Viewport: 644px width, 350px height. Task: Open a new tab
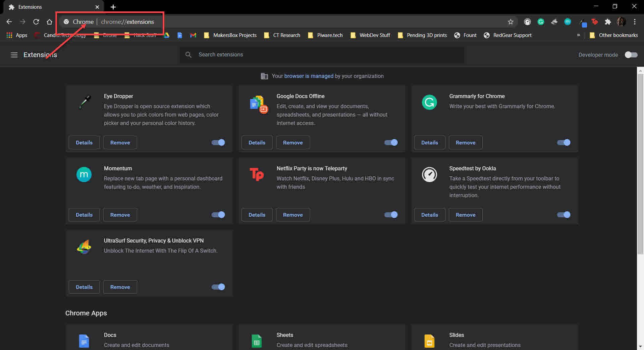pos(113,7)
